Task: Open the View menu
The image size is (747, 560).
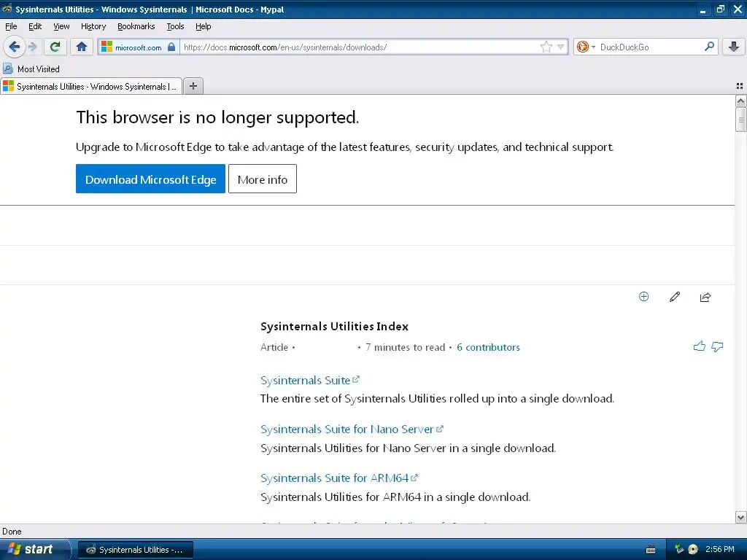Action: [61, 27]
